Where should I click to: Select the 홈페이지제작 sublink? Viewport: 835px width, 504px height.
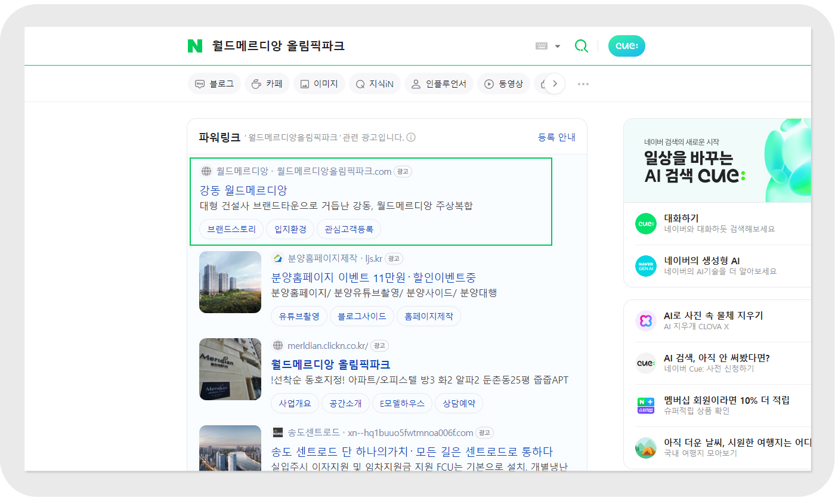coord(429,316)
